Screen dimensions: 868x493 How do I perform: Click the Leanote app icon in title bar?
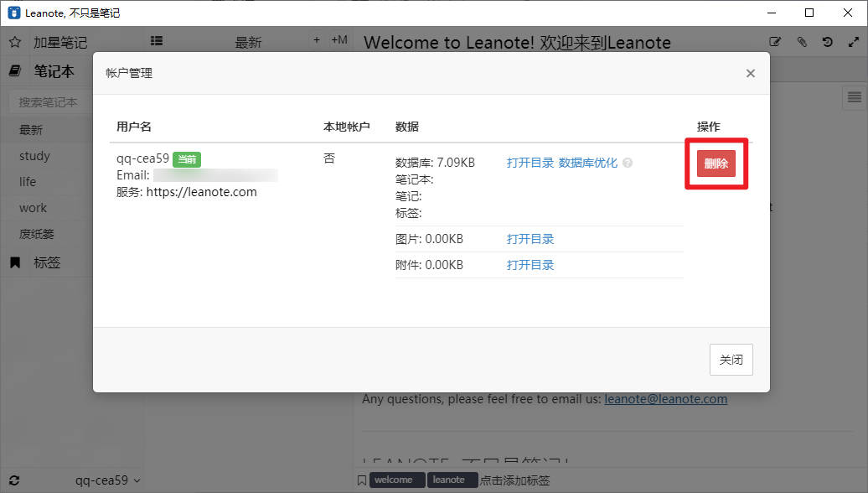[14, 13]
